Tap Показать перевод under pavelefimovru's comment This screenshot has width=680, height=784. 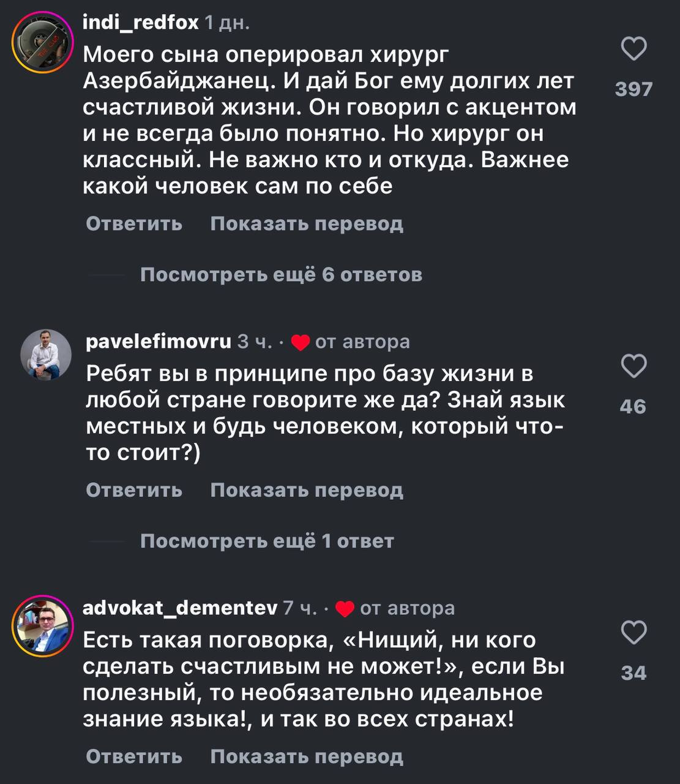click(307, 490)
